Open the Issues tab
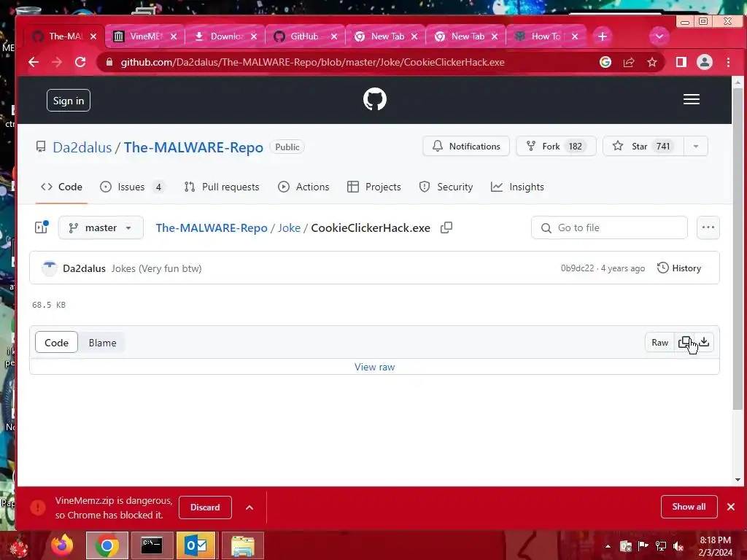This screenshot has height=560, width=747. [x=133, y=187]
